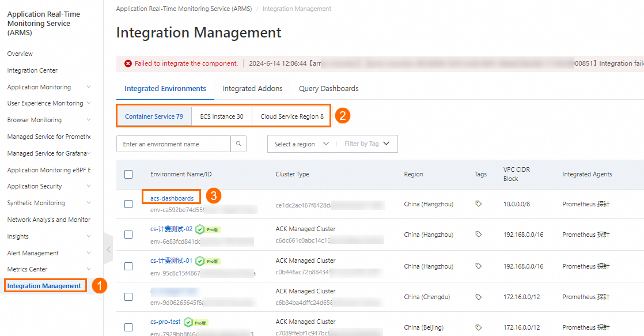Check the checkbox for cs-计费测试-02
The image size is (644, 336).
[x=128, y=235]
